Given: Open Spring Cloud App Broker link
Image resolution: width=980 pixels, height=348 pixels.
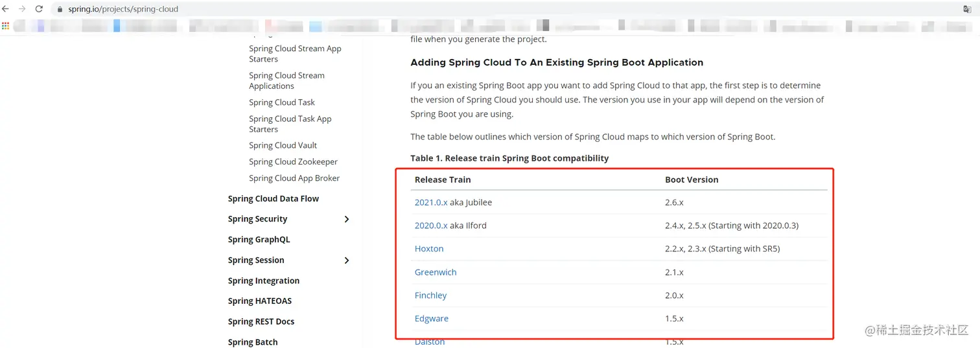Looking at the screenshot, I should [x=294, y=178].
